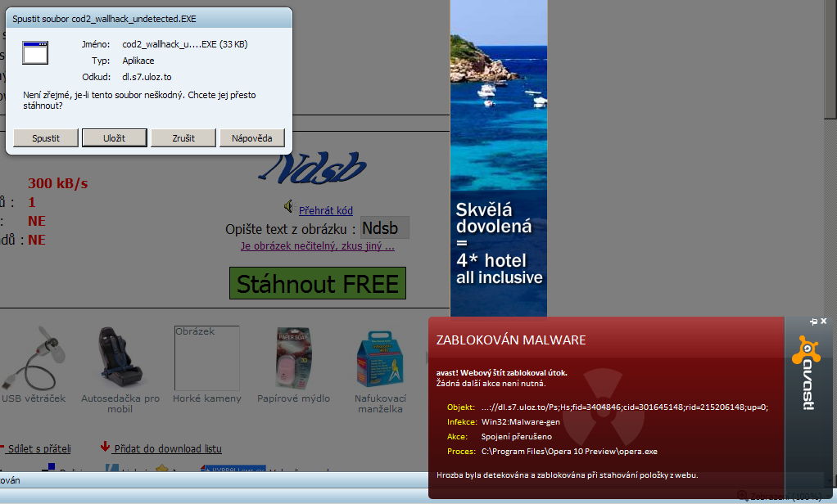Click the Win32:Malware-gen infection text
837x504 pixels.
(x=520, y=422)
